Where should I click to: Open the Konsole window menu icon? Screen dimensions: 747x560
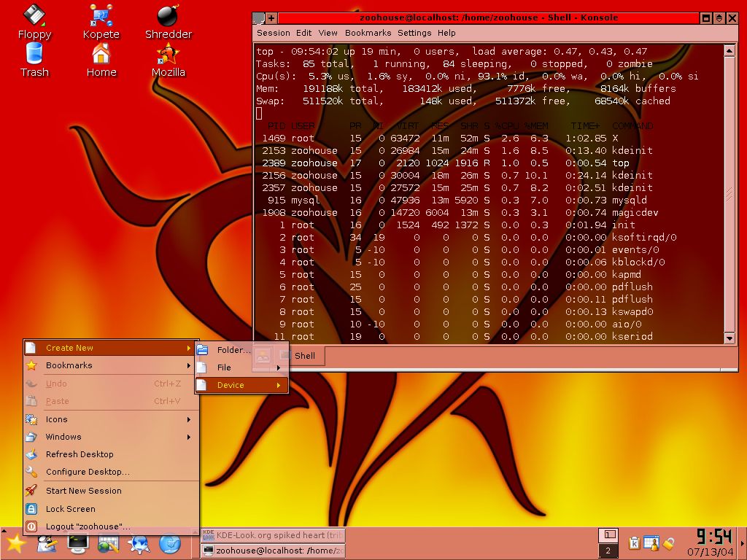point(259,18)
